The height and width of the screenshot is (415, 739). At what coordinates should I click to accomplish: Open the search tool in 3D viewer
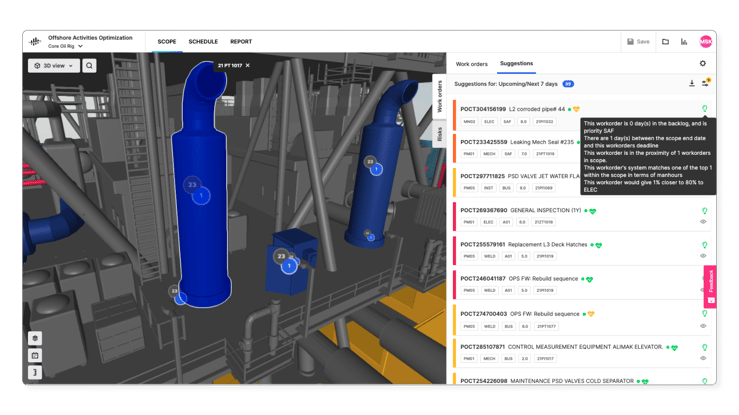89,66
